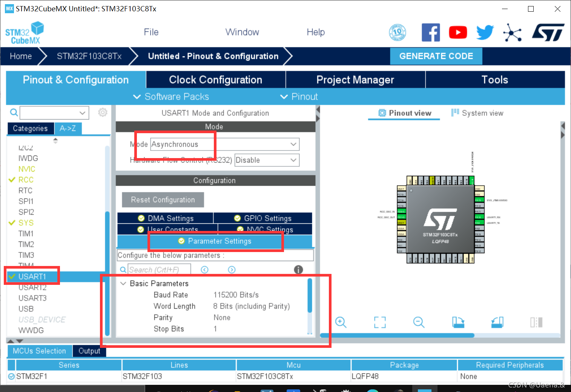Select the Categories tab

click(31, 128)
